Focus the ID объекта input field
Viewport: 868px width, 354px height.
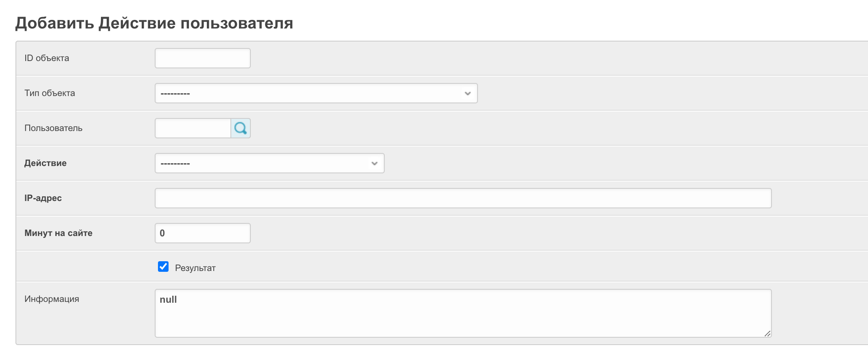pyautogui.click(x=202, y=58)
